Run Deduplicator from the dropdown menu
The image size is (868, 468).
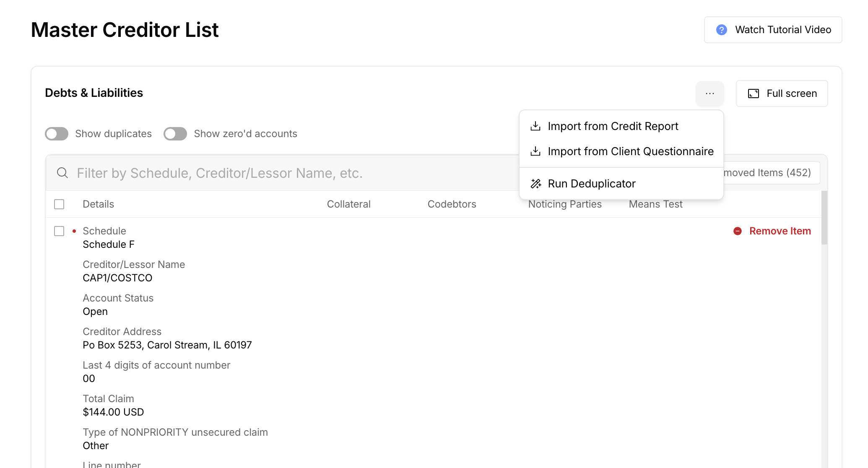coord(591,184)
